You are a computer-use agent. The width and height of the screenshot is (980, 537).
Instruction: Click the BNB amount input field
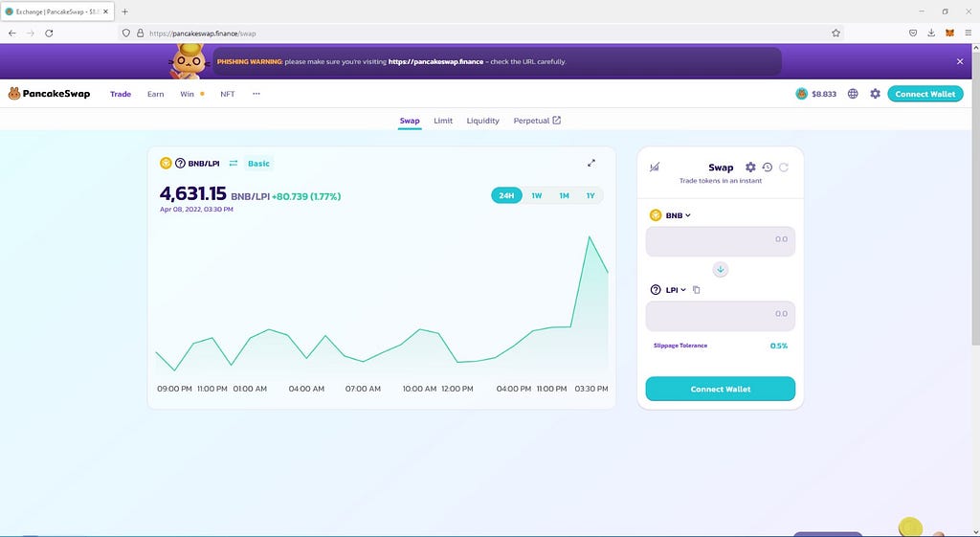720,241
